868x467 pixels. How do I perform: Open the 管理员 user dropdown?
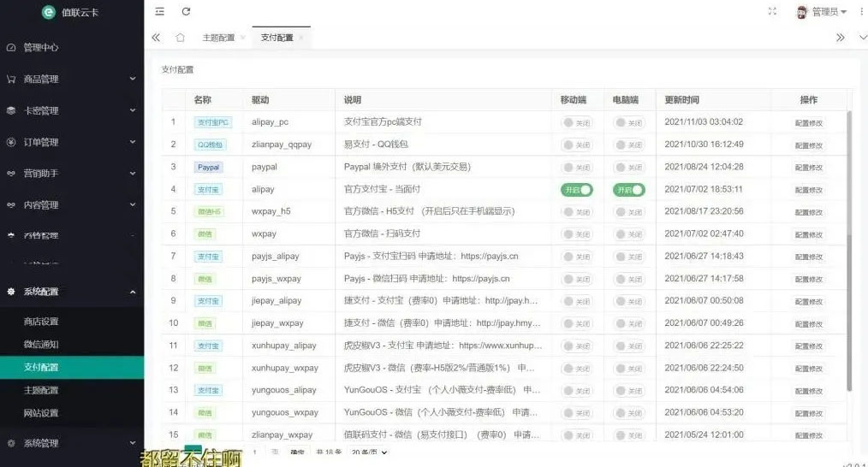[x=829, y=12]
